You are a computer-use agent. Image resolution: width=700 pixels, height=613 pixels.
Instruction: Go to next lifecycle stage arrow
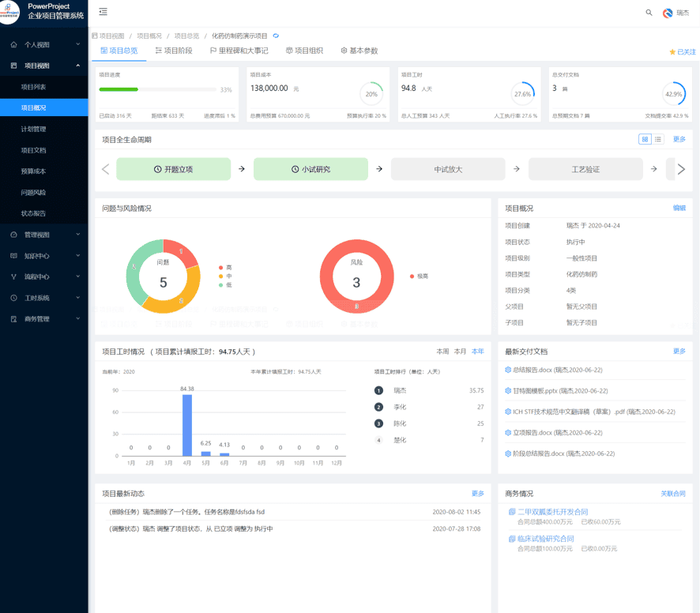tap(681, 169)
